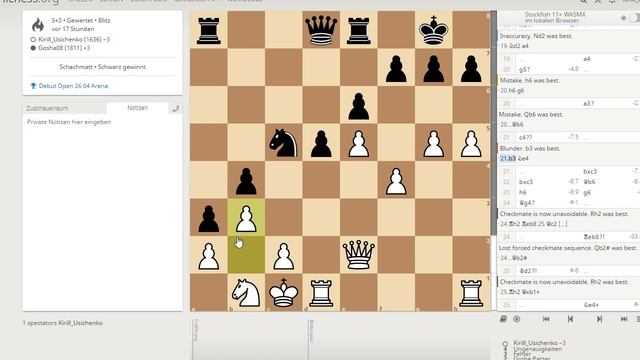This screenshot has width=640, height=360.
Task: Select move a3? in move list
Action: (x=589, y=104)
